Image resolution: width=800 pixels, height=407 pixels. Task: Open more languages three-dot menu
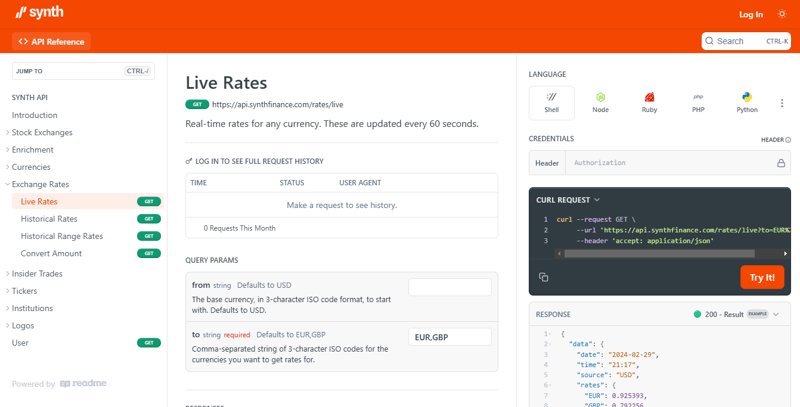coord(782,103)
